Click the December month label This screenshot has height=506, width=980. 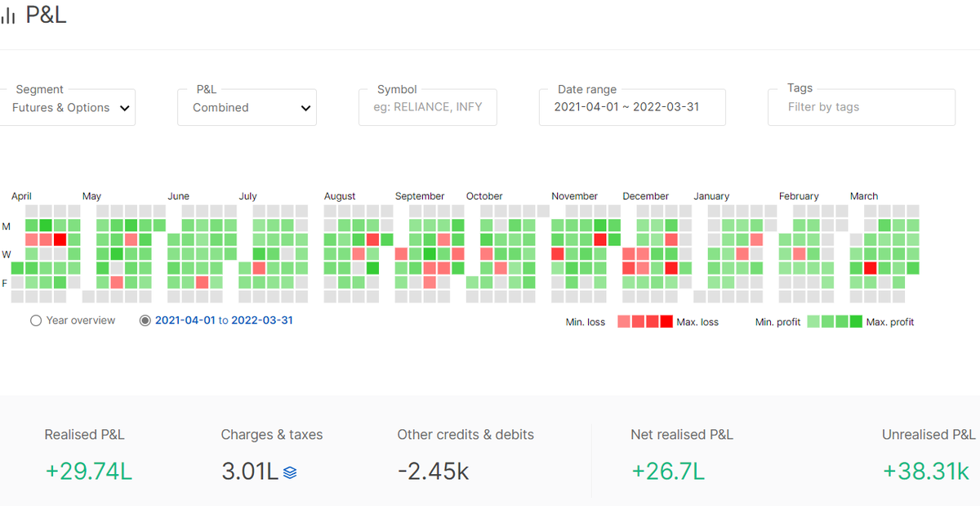click(x=645, y=196)
